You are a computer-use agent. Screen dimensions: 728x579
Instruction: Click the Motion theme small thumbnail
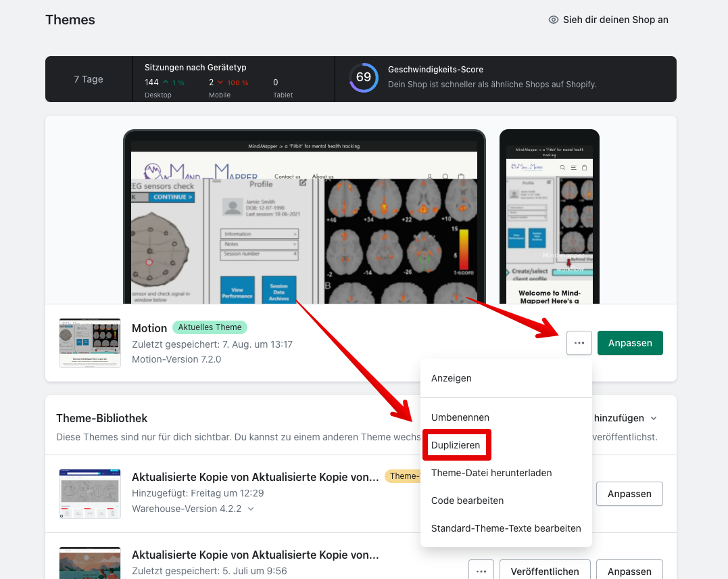coord(90,343)
